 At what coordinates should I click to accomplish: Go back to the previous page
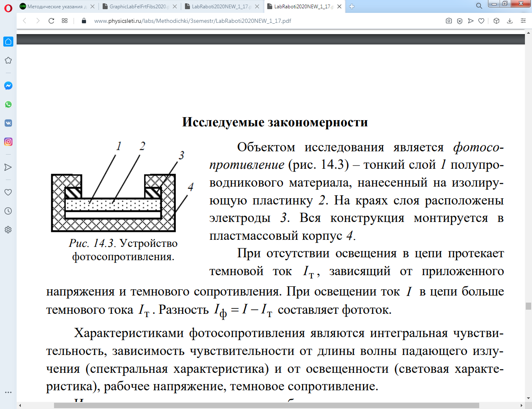pyautogui.click(x=25, y=21)
